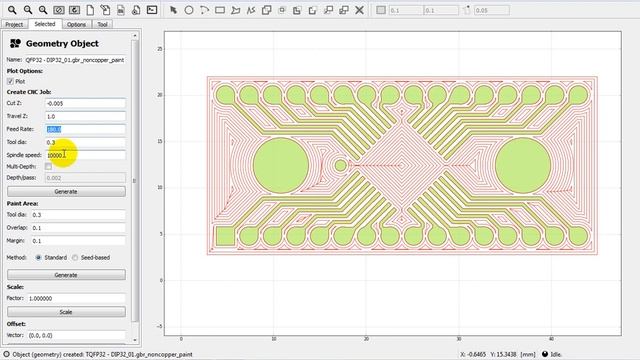Enable the Multi-Depth checkbox
Viewport: 640px width, 360px height.
pos(49,167)
